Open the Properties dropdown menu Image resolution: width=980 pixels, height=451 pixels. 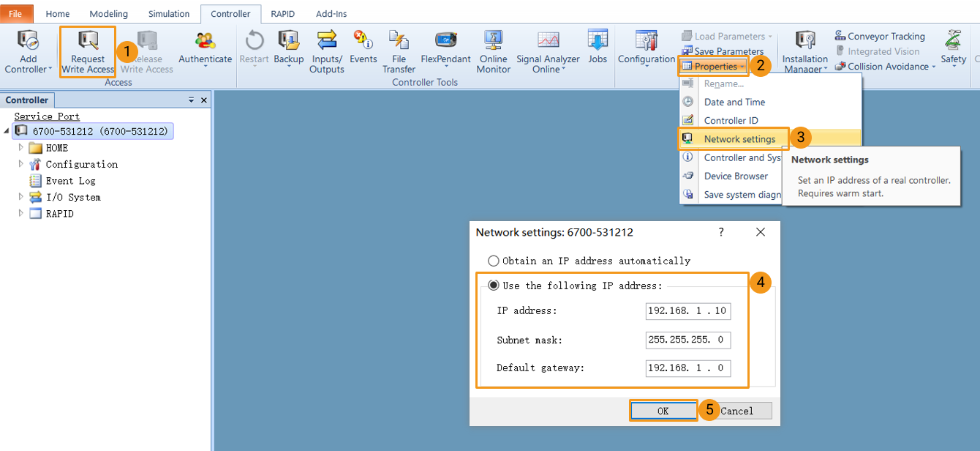coord(713,66)
